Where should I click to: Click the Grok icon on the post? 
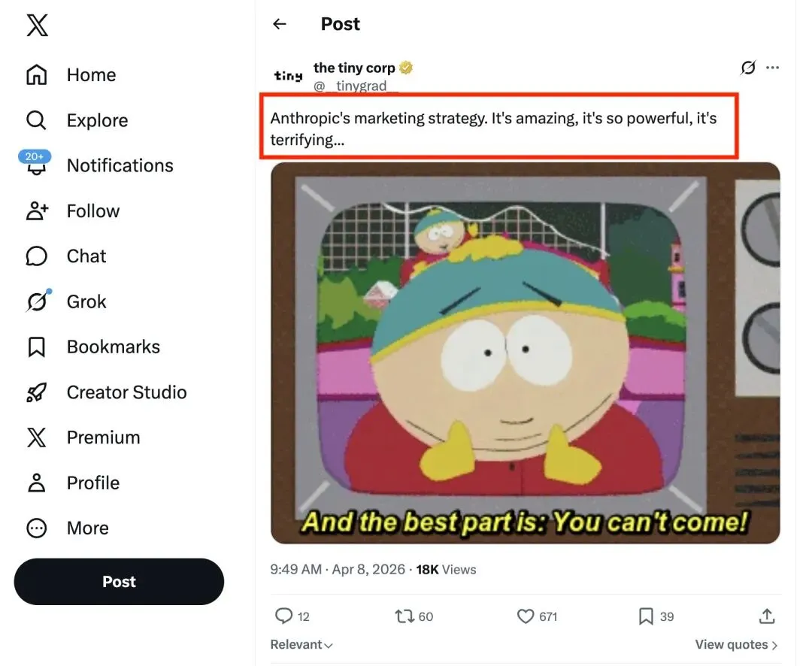[x=747, y=68]
